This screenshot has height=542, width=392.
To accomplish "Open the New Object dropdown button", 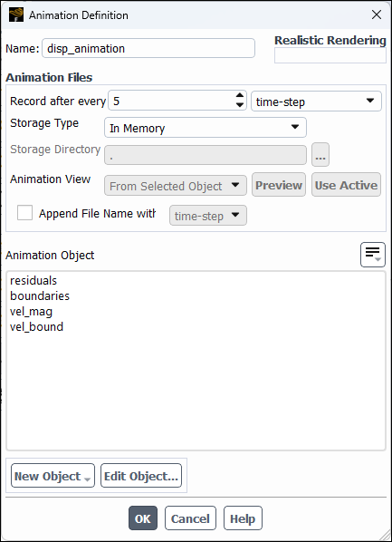I will pos(53,476).
